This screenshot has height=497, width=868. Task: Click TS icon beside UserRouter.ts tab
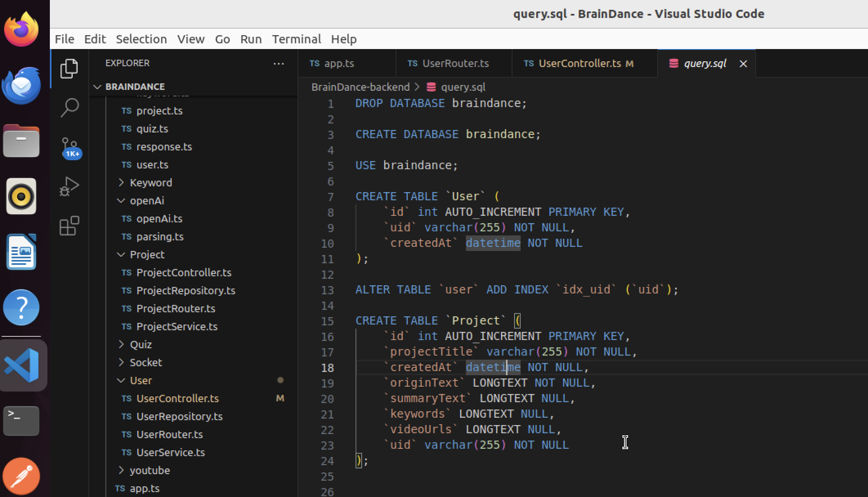(412, 63)
